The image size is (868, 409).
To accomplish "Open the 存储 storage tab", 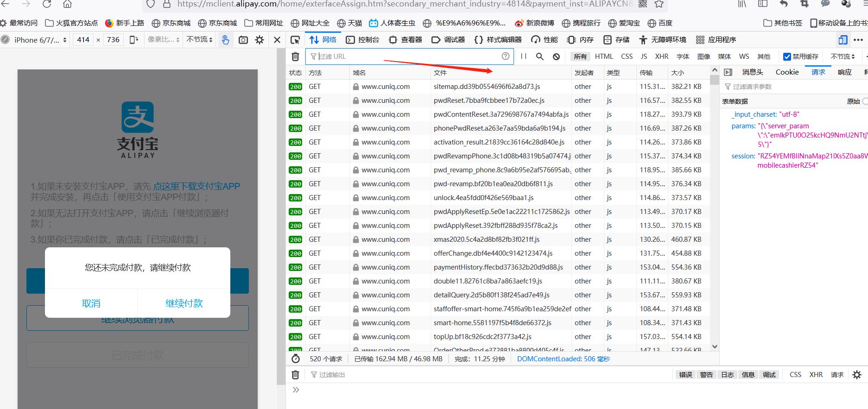I will click(616, 40).
